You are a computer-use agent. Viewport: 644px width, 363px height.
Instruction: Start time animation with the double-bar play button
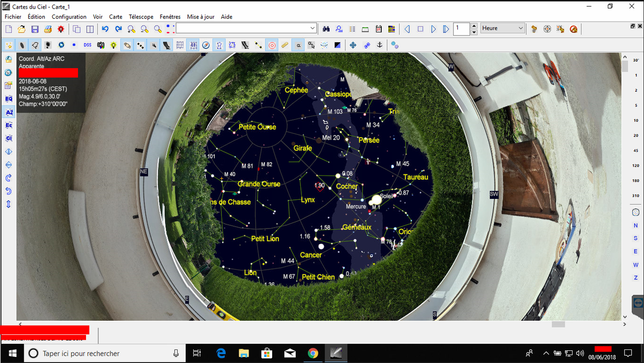click(446, 29)
